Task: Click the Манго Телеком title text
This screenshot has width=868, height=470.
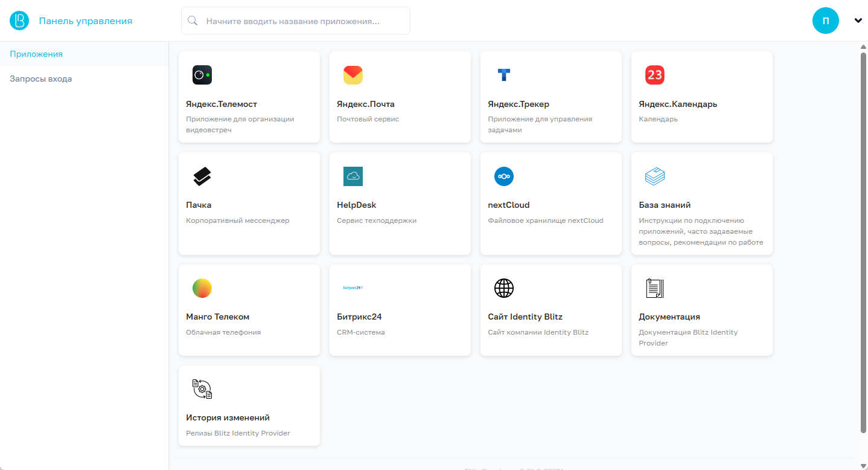Action: [218, 317]
